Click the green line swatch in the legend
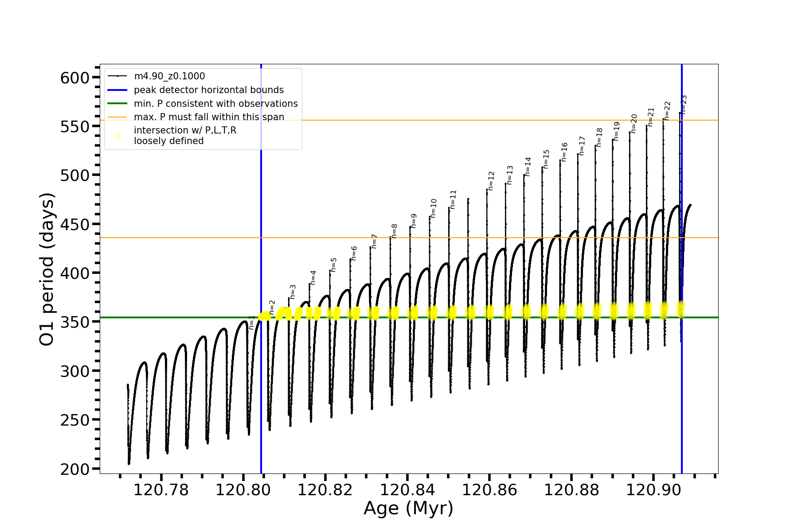The width and height of the screenshot is (798, 532). click(x=117, y=104)
